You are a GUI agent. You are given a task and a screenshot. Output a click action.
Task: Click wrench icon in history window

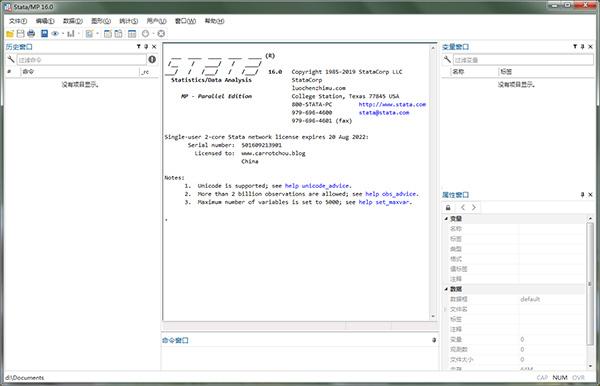click(11, 60)
